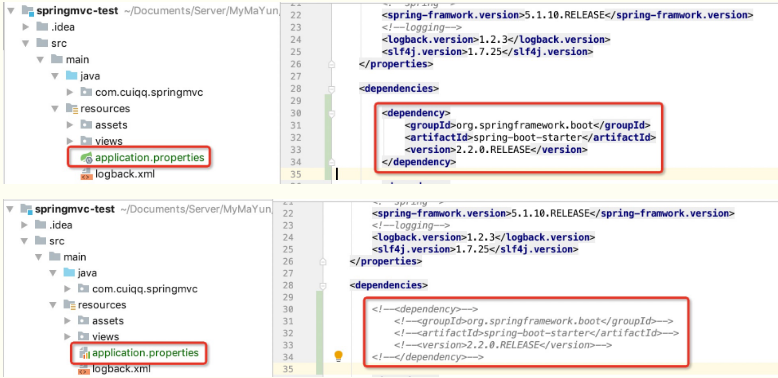Click slf4j.version 1.7.25 line in lower editor
778x378 pixels.
coord(475,249)
